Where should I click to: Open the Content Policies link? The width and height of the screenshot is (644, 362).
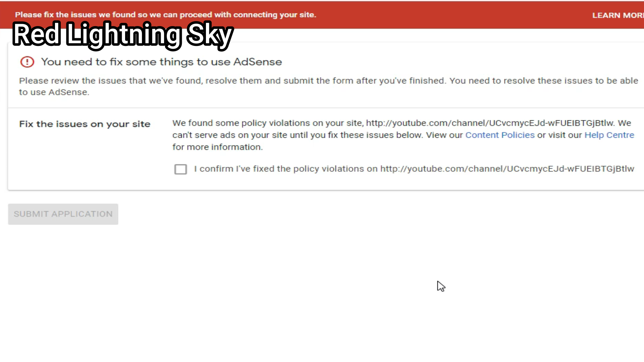coord(500,135)
